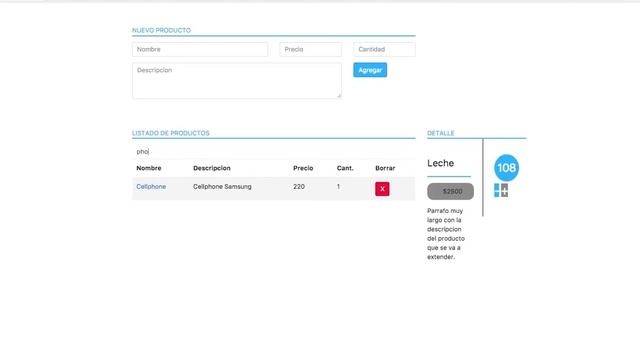Screen dimensions: 640x360
Task: Click the Descripcion column header
Action: coord(212,168)
